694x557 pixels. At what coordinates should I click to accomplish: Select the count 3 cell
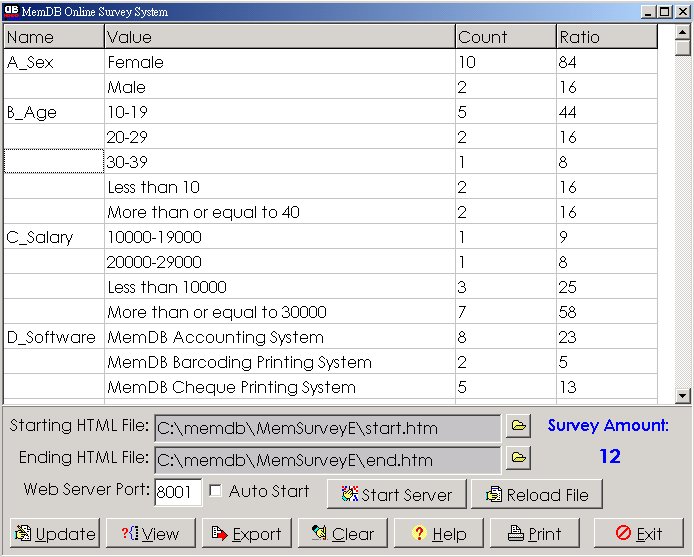point(506,287)
